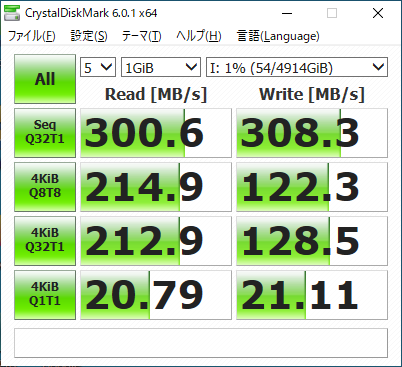The height and width of the screenshot is (367, 402).
Task: Open the ヘルプ(H) menu
Action: point(199,36)
